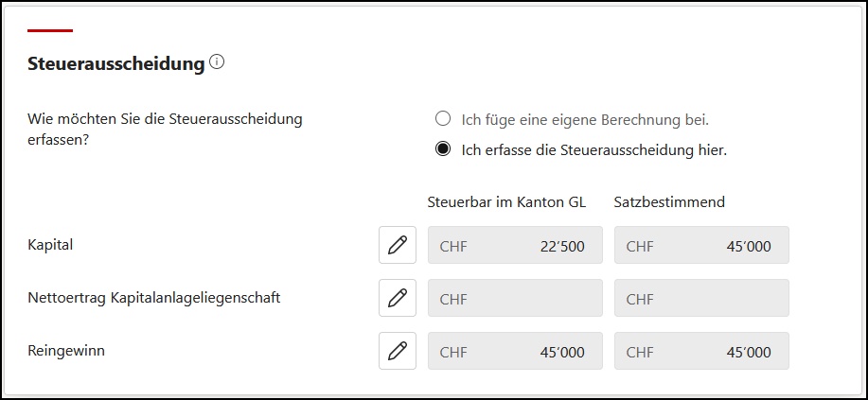Open the info icon beside Steuerausscheidung

pyautogui.click(x=217, y=63)
